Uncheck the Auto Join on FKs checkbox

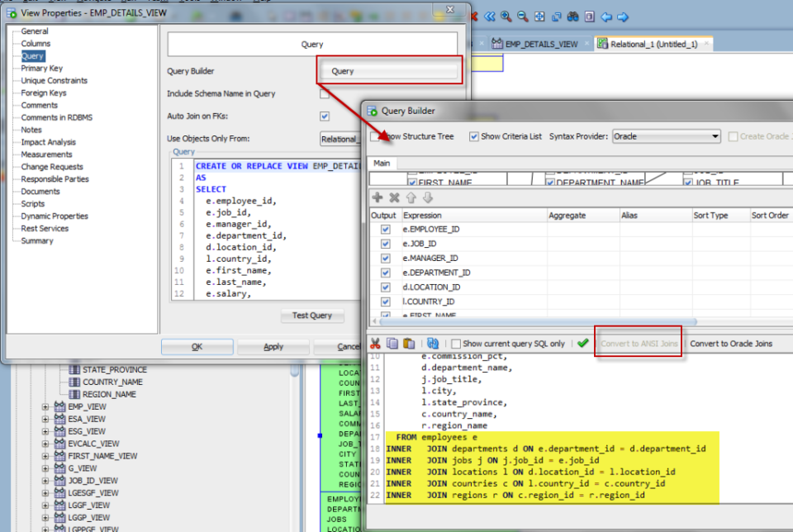325,116
